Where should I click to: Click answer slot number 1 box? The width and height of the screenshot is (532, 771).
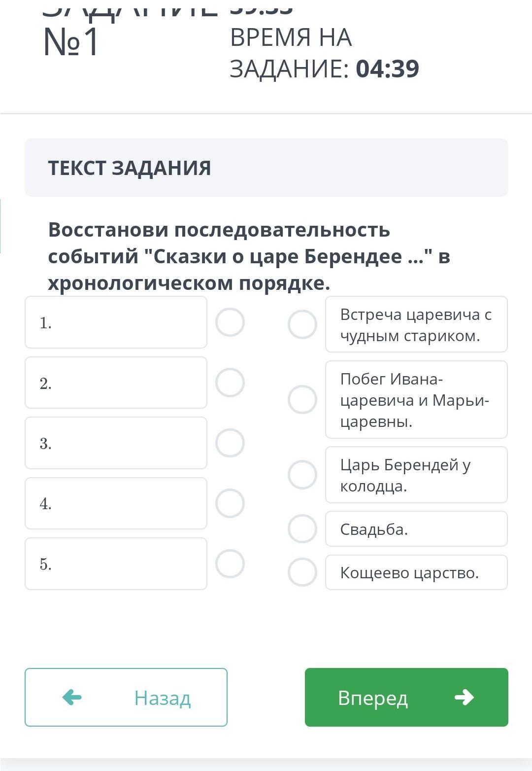click(116, 322)
